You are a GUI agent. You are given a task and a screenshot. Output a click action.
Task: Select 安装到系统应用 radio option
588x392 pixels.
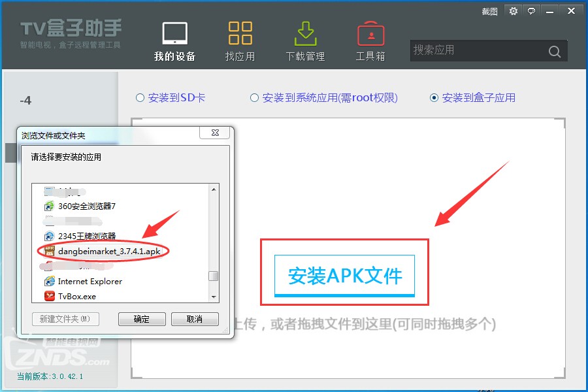(x=253, y=97)
